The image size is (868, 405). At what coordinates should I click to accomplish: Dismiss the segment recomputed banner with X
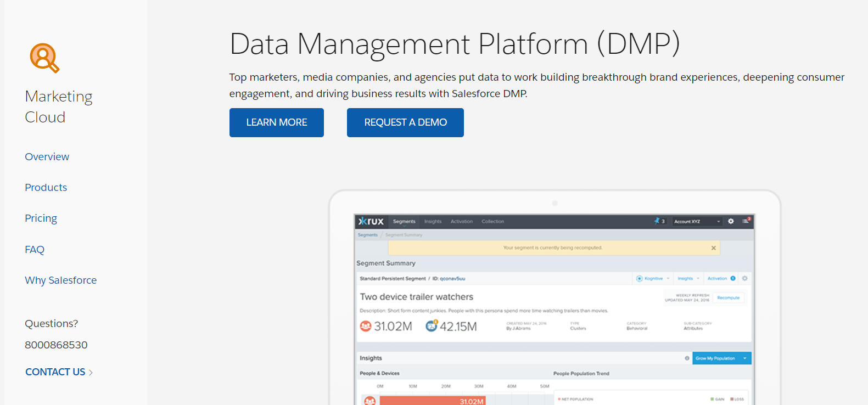pos(713,248)
